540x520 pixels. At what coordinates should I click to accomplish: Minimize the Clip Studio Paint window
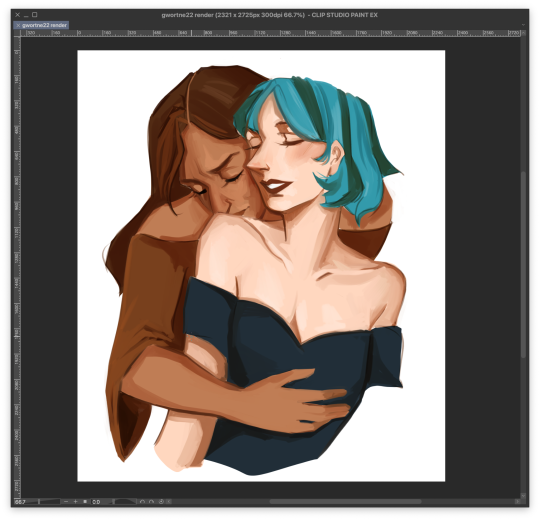[x=26, y=15]
